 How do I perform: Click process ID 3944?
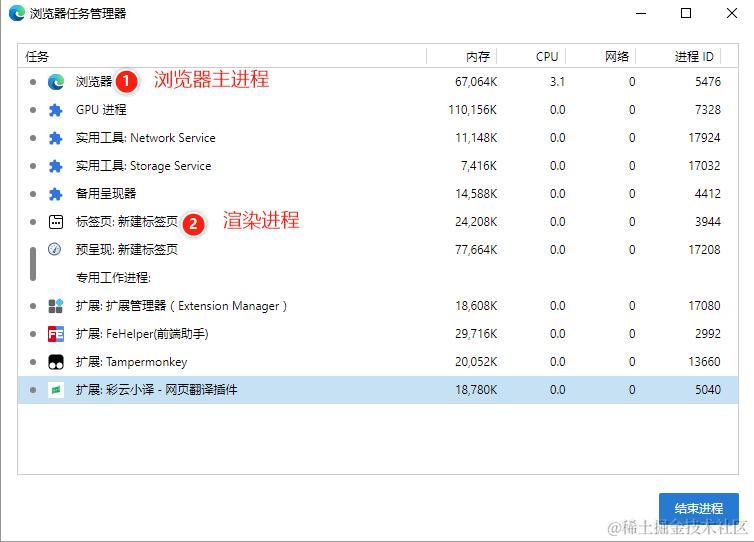[x=708, y=221]
